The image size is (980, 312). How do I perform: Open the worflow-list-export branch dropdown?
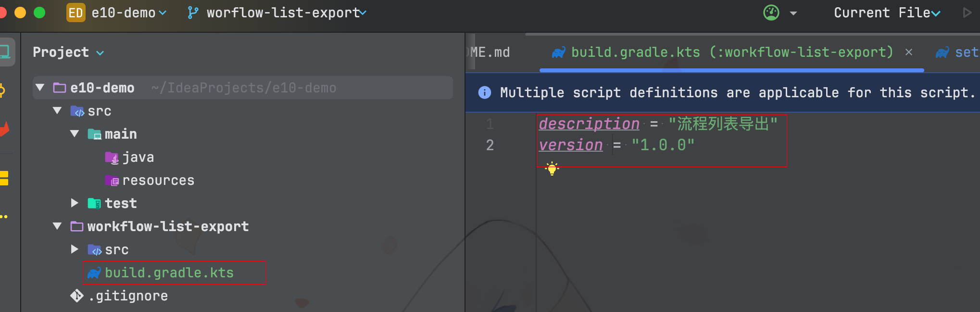point(286,13)
